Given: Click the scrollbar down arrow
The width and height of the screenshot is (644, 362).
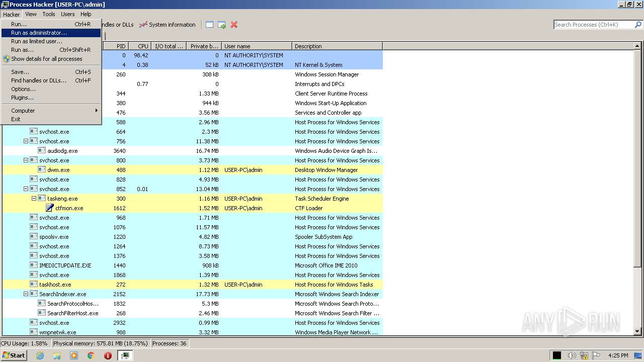Looking at the screenshot, I should point(638,331).
